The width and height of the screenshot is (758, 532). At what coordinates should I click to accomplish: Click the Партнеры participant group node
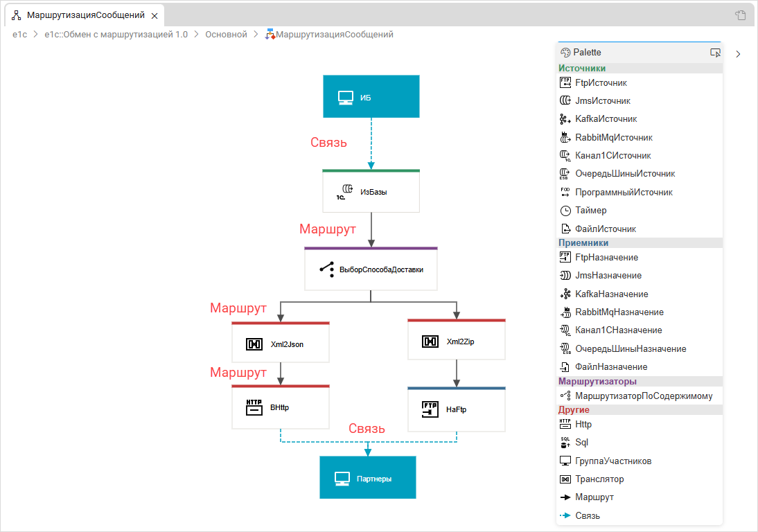coord(367,478)
